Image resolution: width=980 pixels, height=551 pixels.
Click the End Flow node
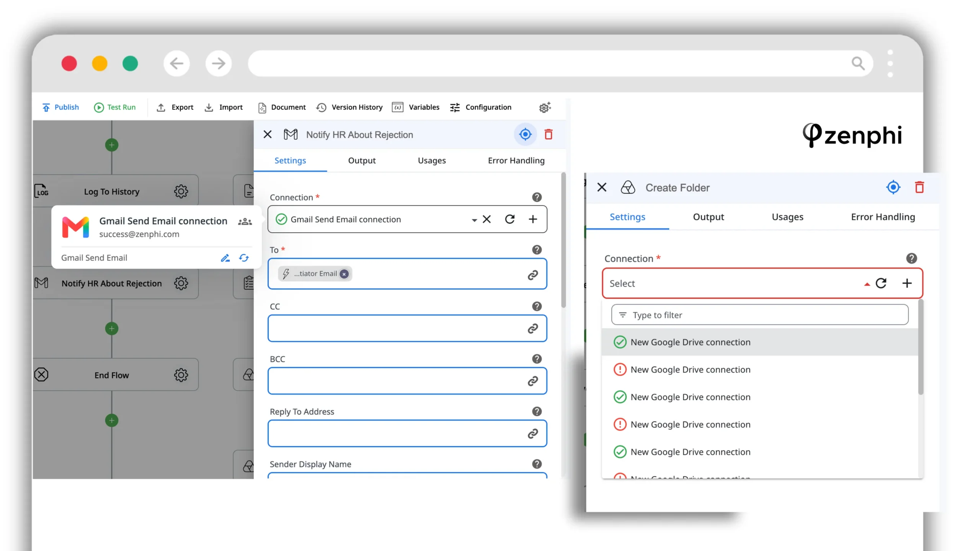click(x=116, y=375)
